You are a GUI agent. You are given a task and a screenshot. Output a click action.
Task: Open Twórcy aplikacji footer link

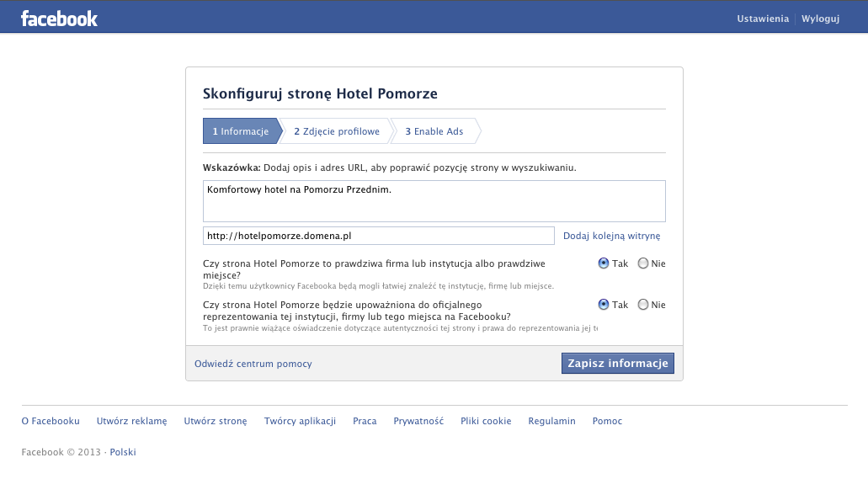300,421
